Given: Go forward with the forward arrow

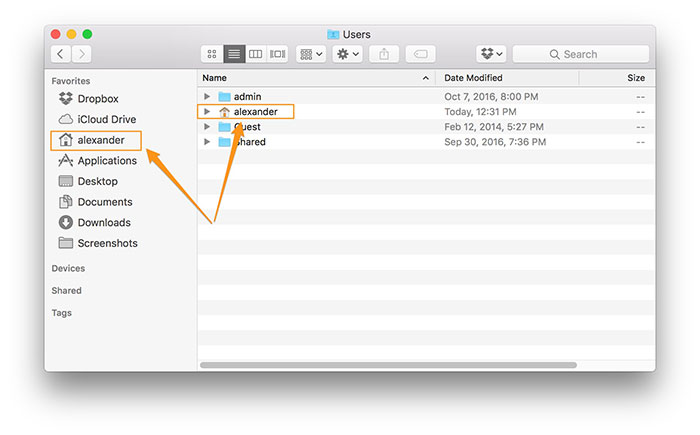Looking at the screenshot, I should click(81, 54).
